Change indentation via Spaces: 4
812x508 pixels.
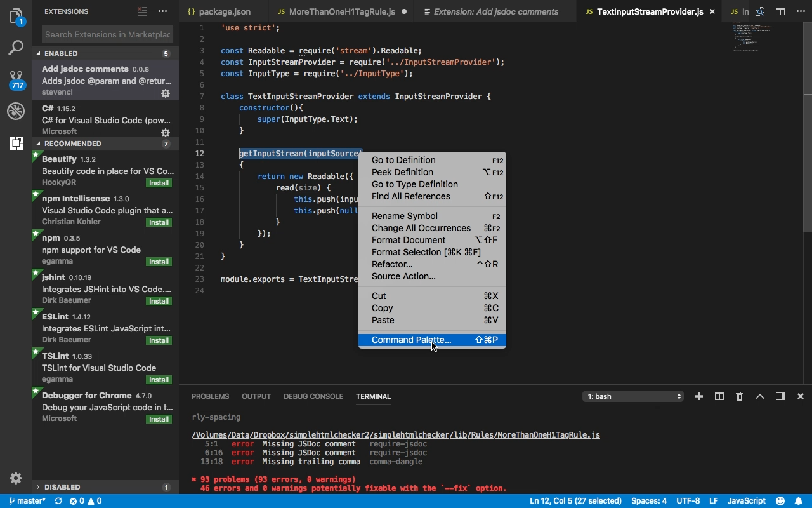click(x=649, y=501)
